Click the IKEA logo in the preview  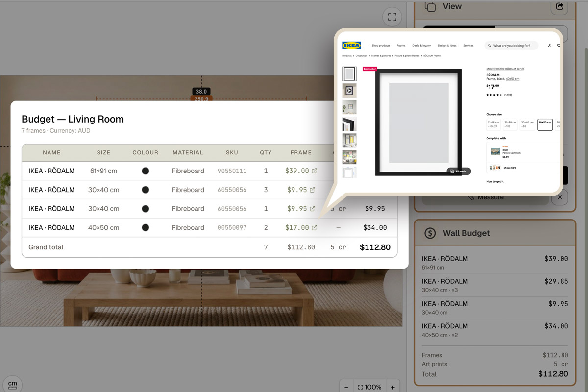[x=351, y=46]
